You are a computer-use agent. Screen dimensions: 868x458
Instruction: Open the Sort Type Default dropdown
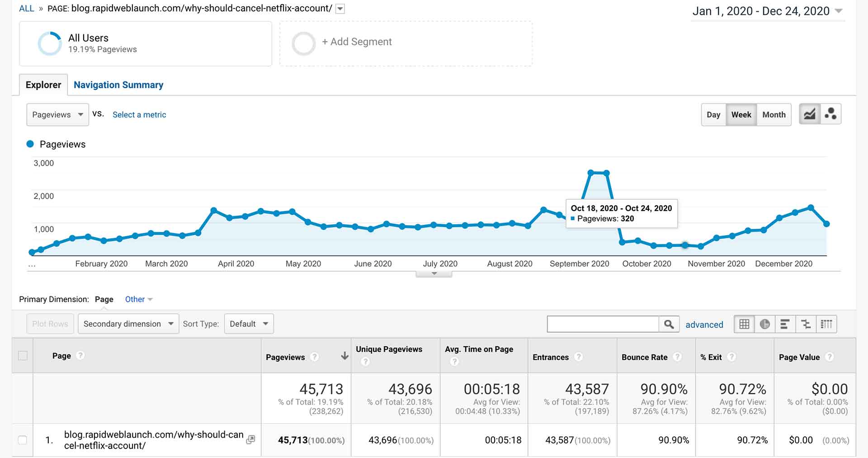(249, 324)
